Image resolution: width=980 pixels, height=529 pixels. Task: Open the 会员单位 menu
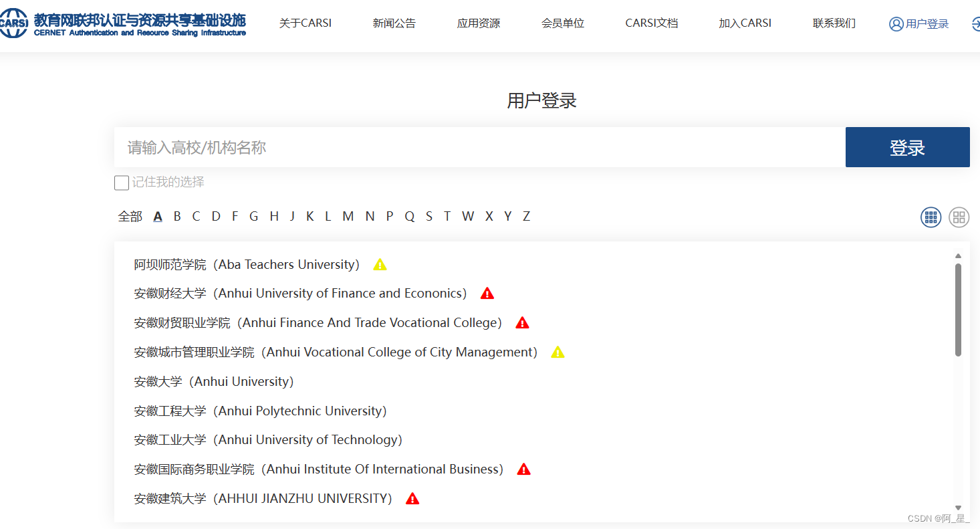563,23
